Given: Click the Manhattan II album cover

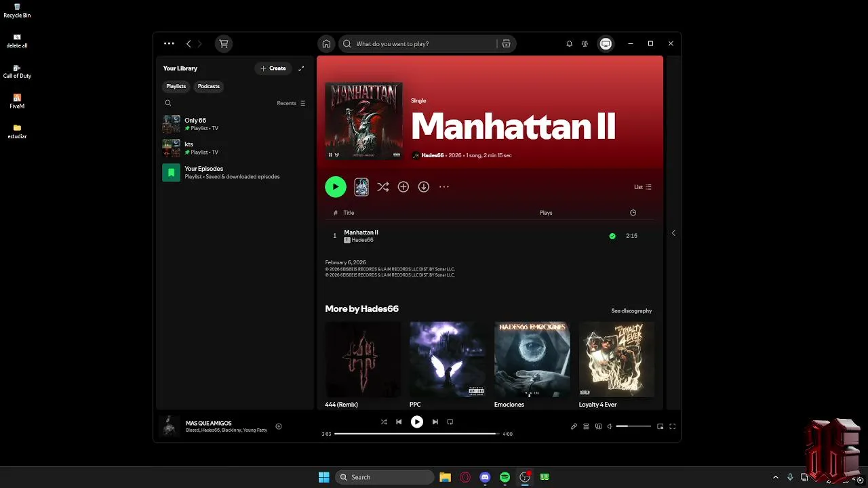Looking at the screenshot, I should [x=364, y=121].
